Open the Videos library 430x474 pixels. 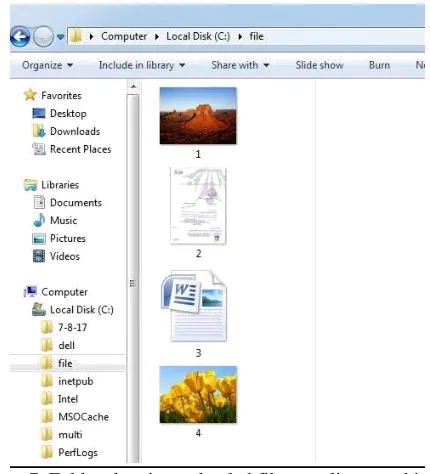click(x=65, y=256)
